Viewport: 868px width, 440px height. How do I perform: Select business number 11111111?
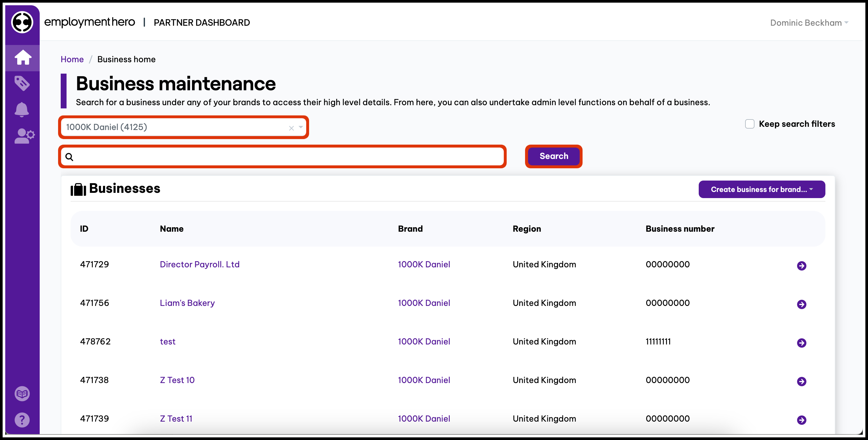(658, 342)
